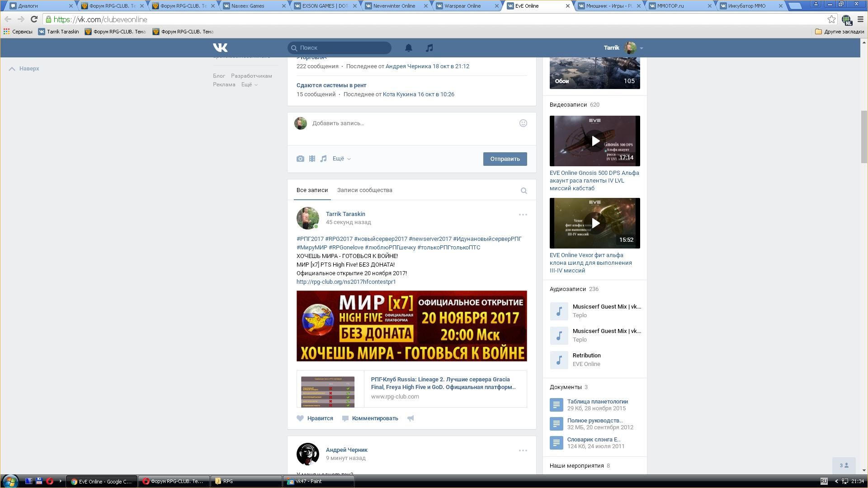This screenshot has width=868, height=488.
Task: Play EVE Online Vexor video thumbnail
Action: click(594, 223)
